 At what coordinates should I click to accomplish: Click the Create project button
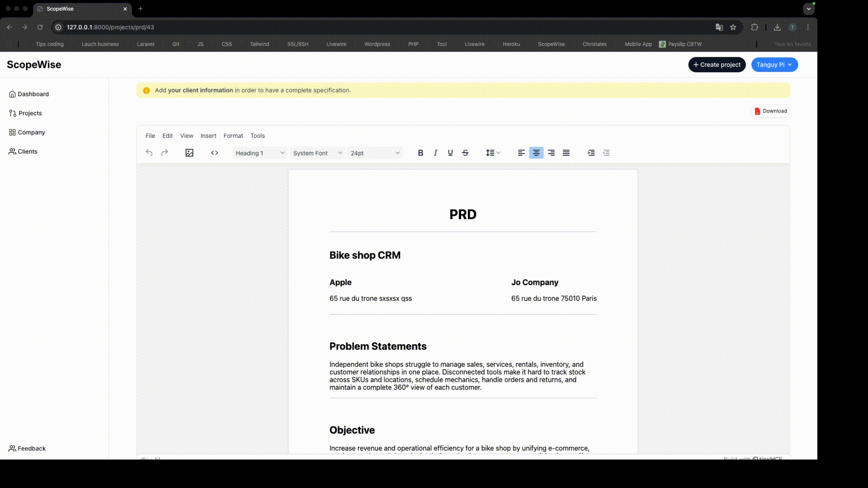[x=717, y=65]
